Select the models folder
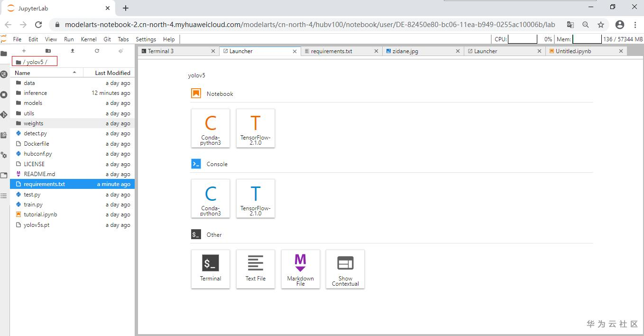Image resolution: width=644 pixels, height=336 pixels. (x=73, y=103)
